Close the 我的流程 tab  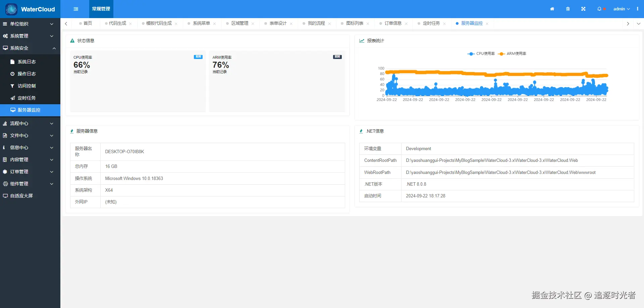329,24
